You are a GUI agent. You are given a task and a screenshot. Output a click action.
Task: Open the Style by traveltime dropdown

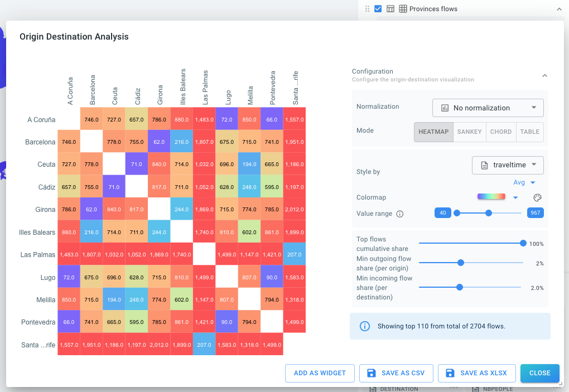507,165
